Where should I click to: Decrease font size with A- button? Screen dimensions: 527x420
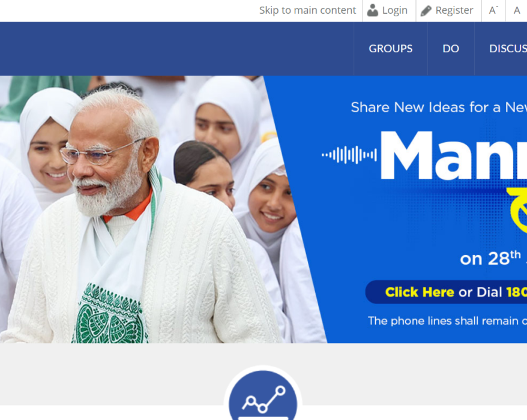(x=493, y=10)
